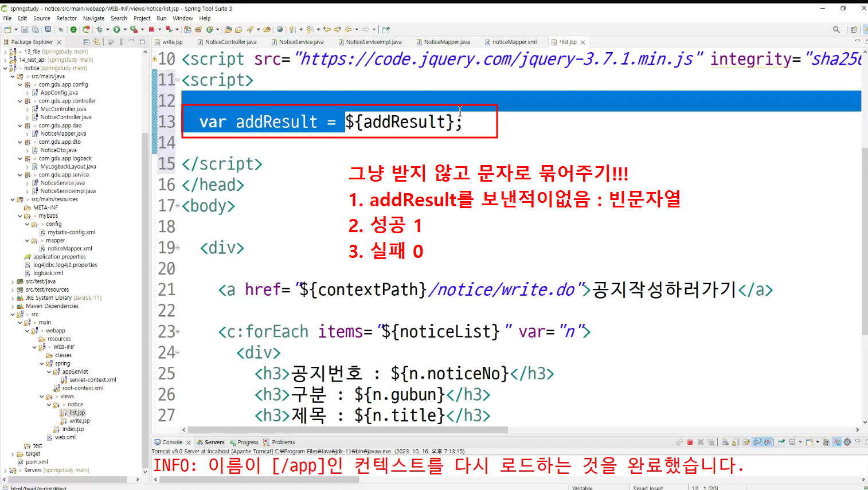Maximize the Package Explorer view
The image size is (868, 490).
142,41
